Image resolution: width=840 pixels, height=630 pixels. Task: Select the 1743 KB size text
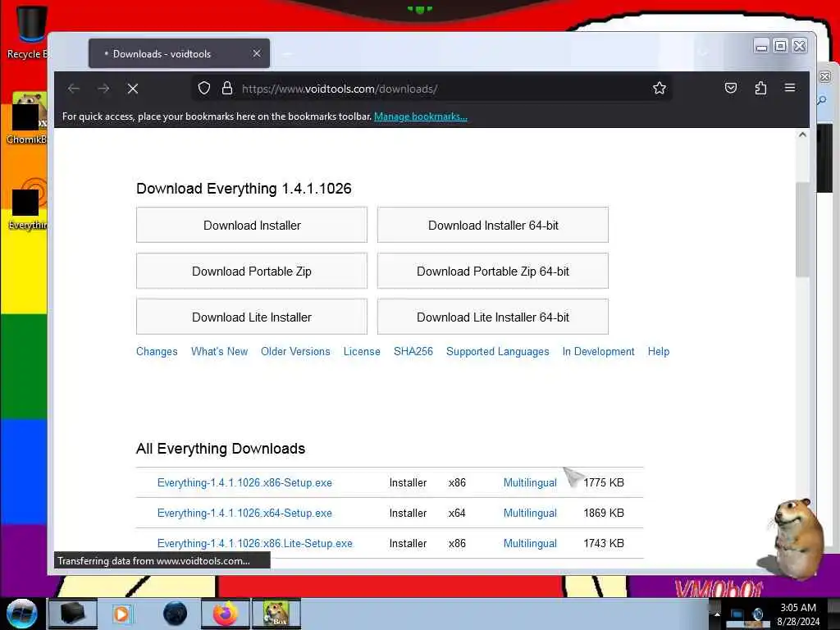pos(604,543)
